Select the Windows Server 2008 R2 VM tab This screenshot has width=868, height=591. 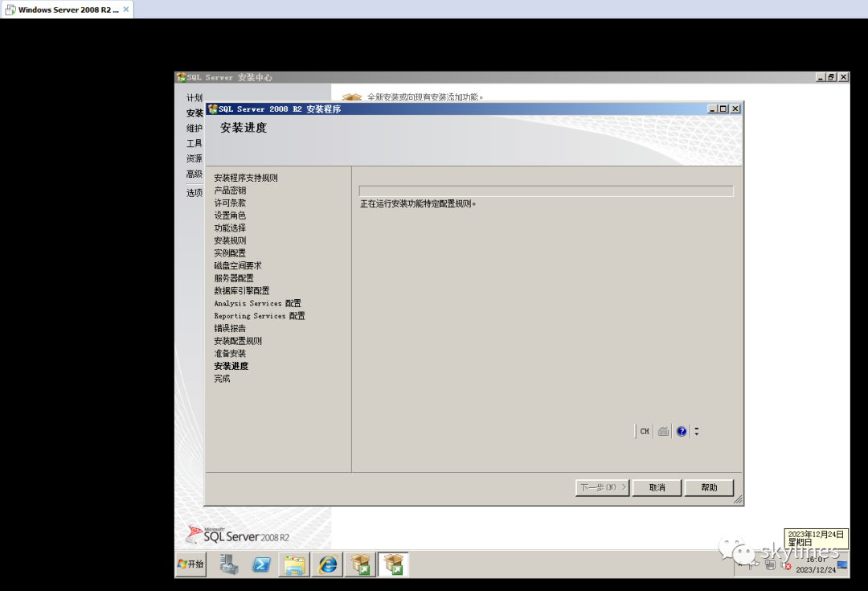(67, 10)
